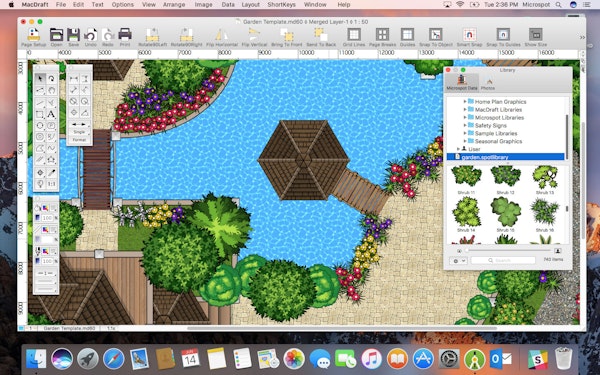
Task: Click the Page Setup toolbar icon
Action: point(34,35)
